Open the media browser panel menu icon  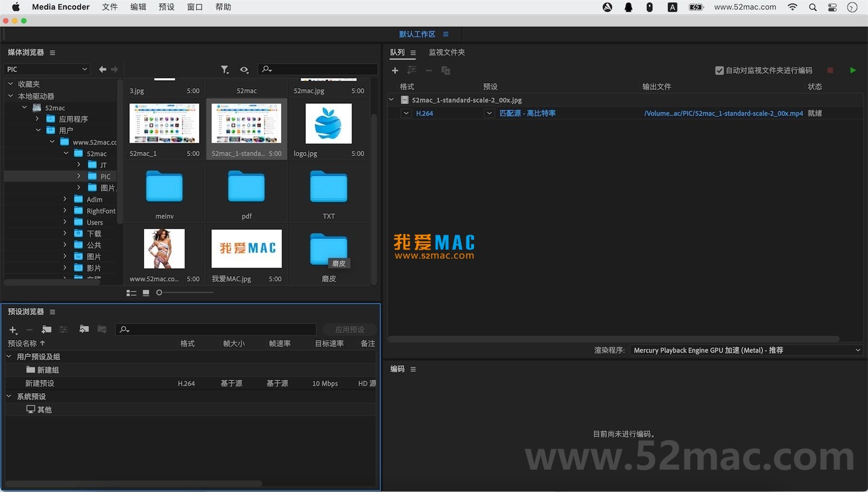pyautogui.click(x=52, y=52)
